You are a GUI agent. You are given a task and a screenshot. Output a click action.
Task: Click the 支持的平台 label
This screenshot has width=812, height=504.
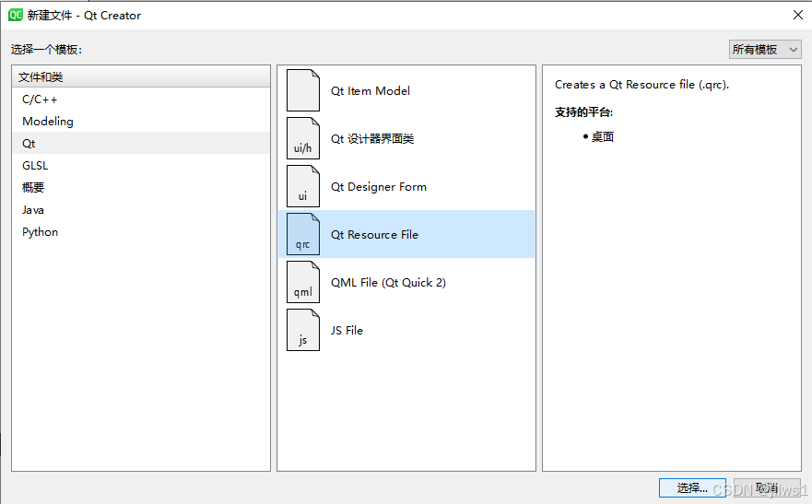click(x=583, y=112)
